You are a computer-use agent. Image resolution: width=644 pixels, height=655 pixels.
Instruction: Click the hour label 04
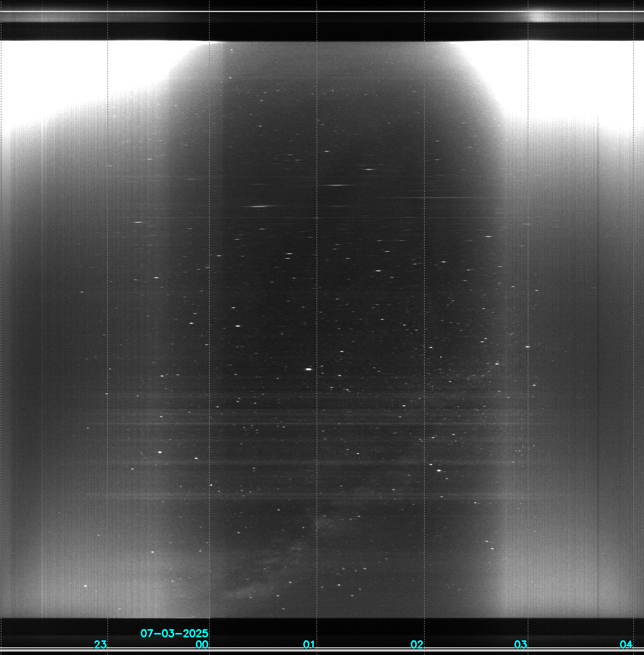626,644
